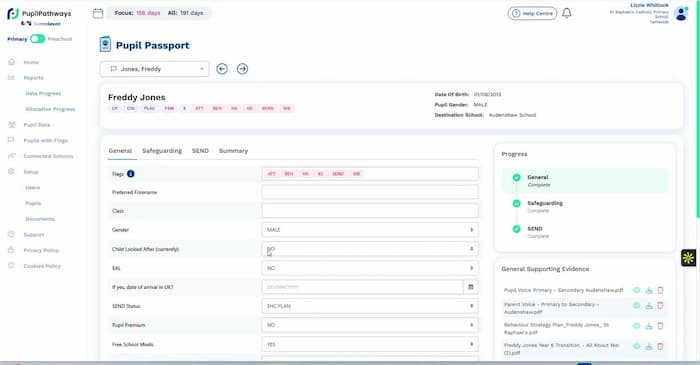Open Reports in sidebar
Screen dimensions: 700x365
[x=33, y=78]
